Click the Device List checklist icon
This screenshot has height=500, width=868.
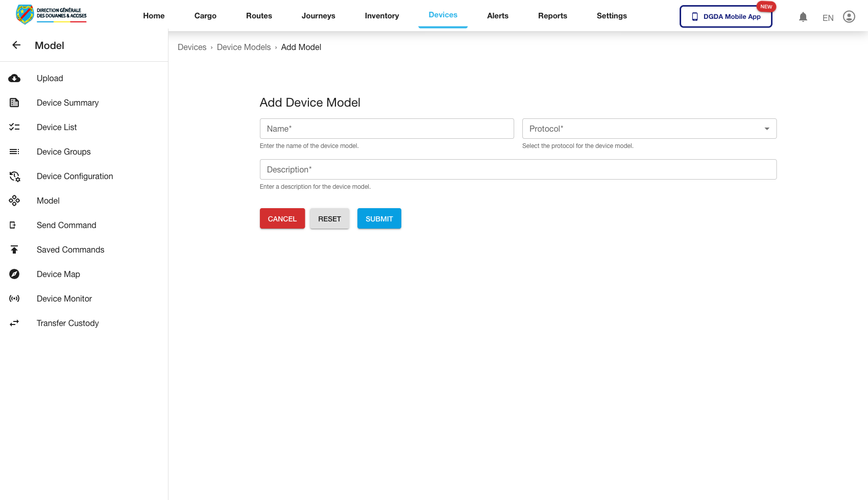[x=14, y=127]
